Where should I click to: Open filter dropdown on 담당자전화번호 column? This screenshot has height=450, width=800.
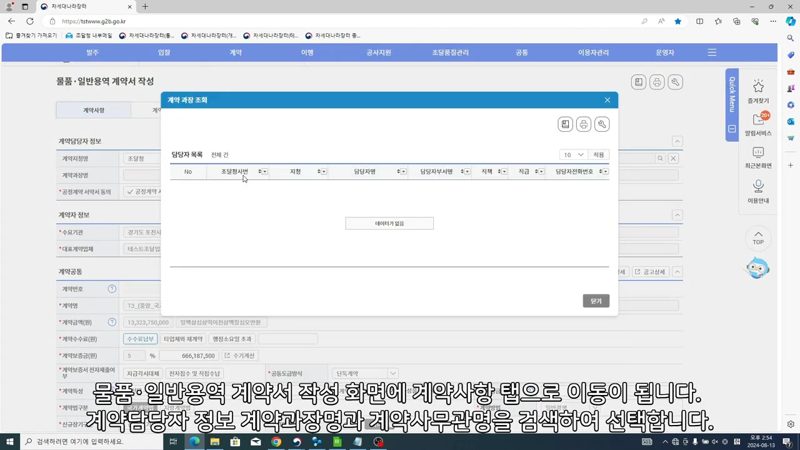pyautogui.click(x=605, y=171)
